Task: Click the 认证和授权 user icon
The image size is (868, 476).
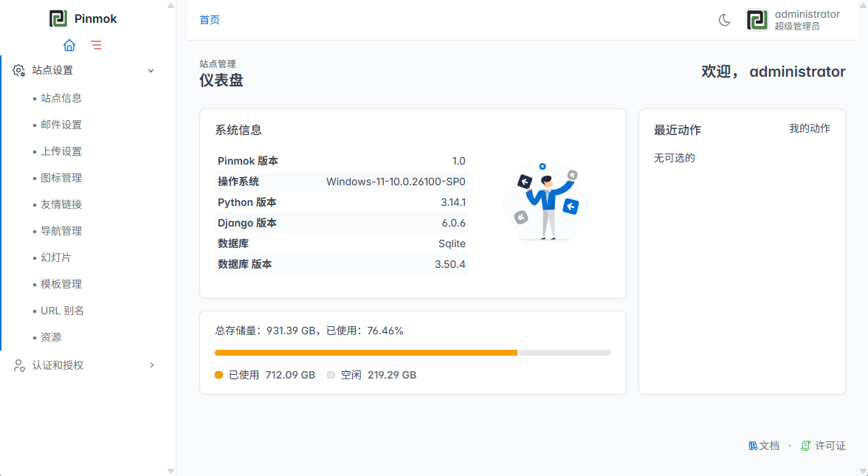Action: 19,365
